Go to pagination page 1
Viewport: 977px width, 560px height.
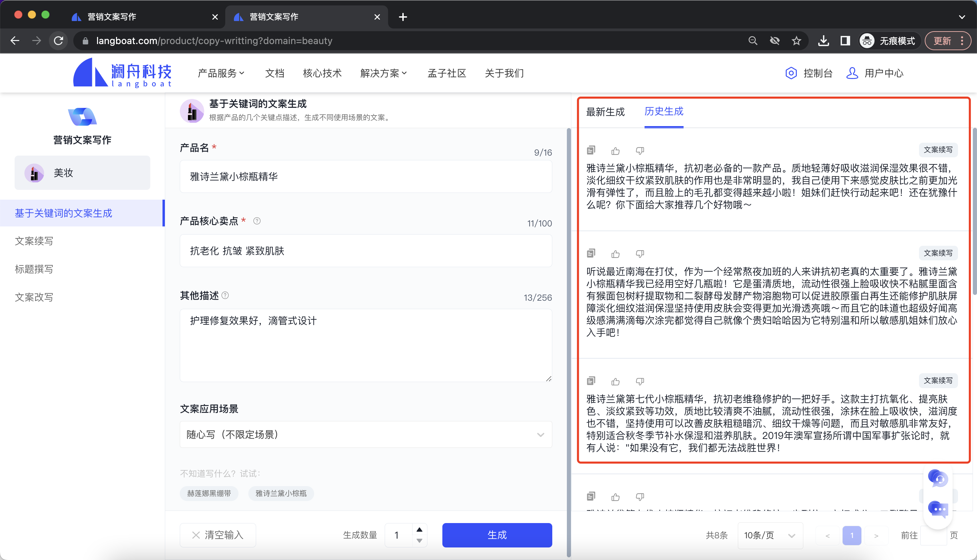tap(851, 535)
